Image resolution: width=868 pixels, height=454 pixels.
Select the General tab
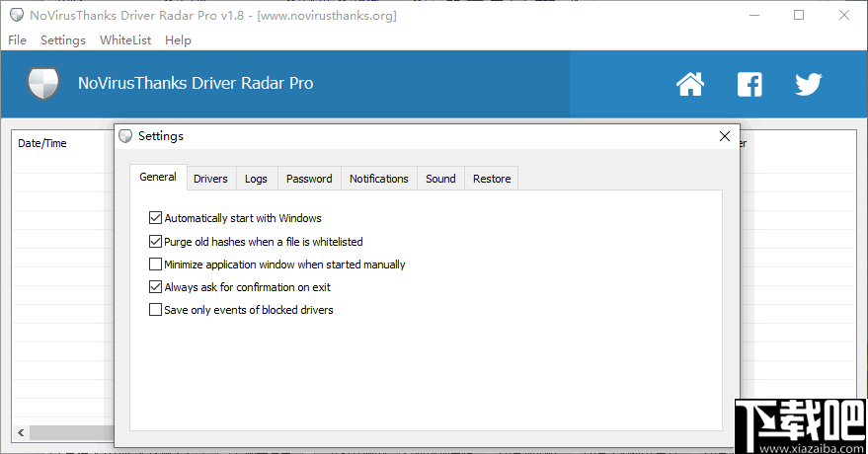tap(158, 177)
